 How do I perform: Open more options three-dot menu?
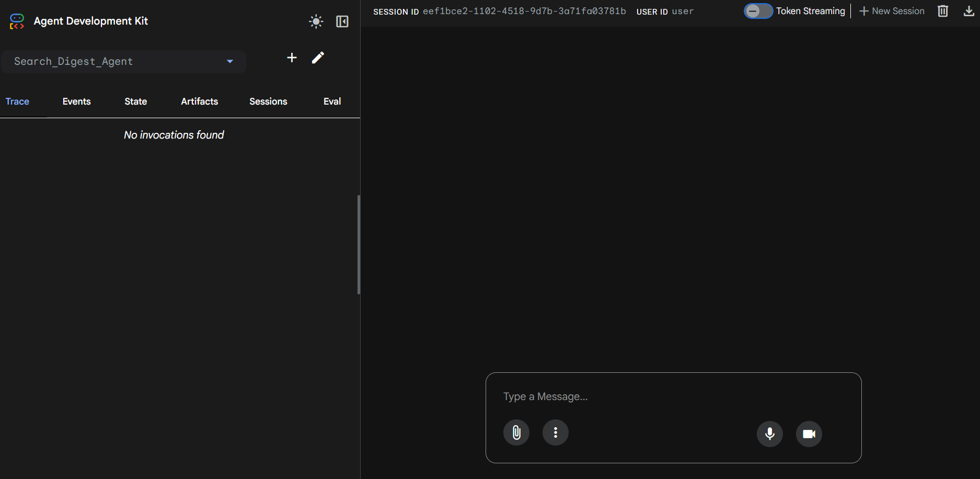(x=555, y=432)
